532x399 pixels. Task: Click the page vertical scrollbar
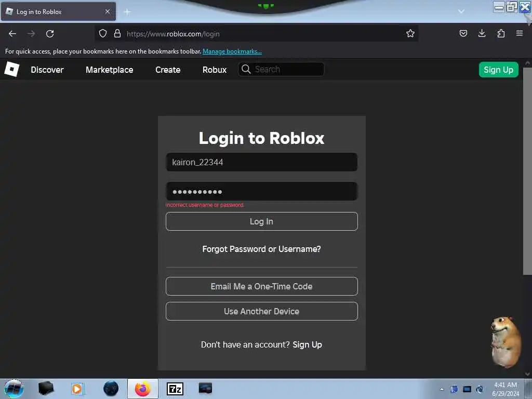tap(527, 171)
